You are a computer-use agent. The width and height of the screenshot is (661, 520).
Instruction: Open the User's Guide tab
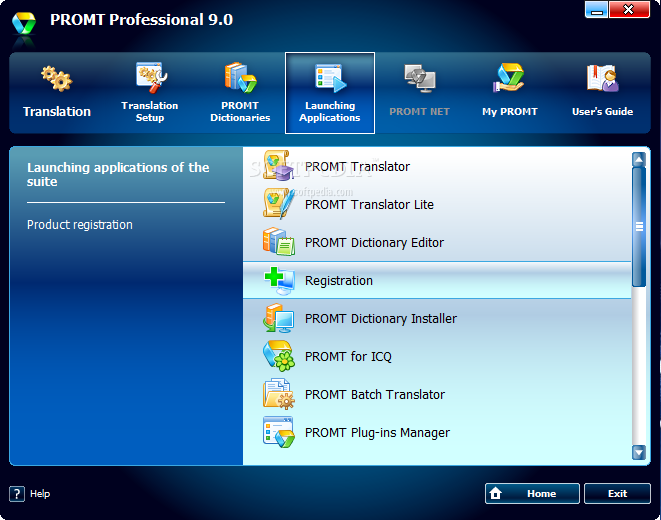coord(602,93)
